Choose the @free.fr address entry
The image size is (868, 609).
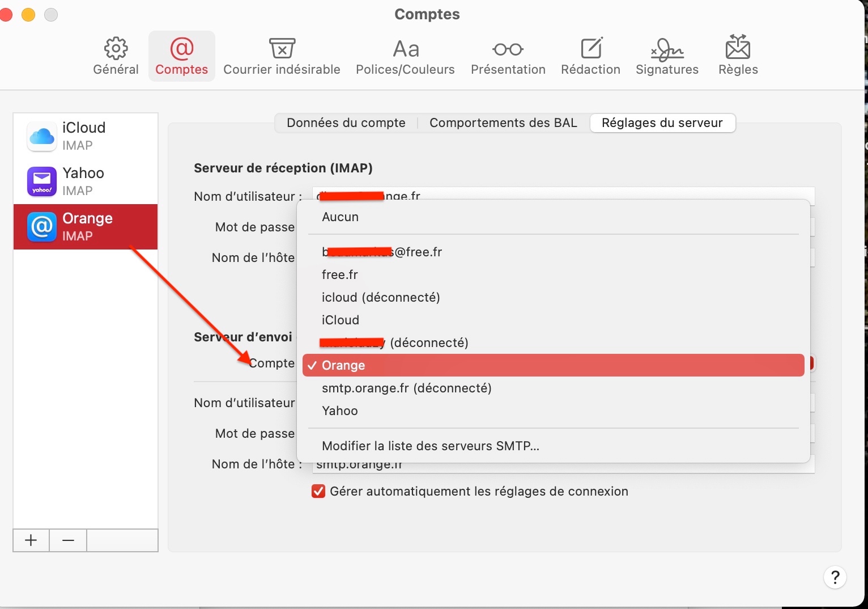pyautogui.click(x=554, y=252)
